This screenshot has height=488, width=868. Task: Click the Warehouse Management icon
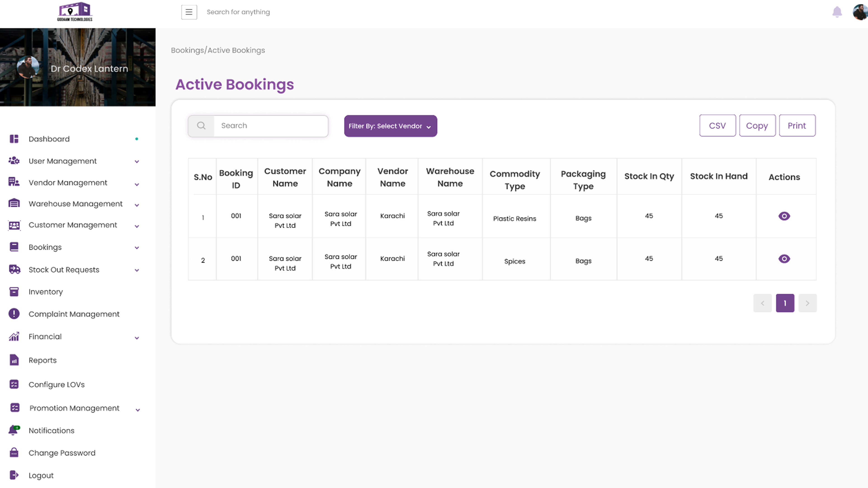(x=14, y=203)
